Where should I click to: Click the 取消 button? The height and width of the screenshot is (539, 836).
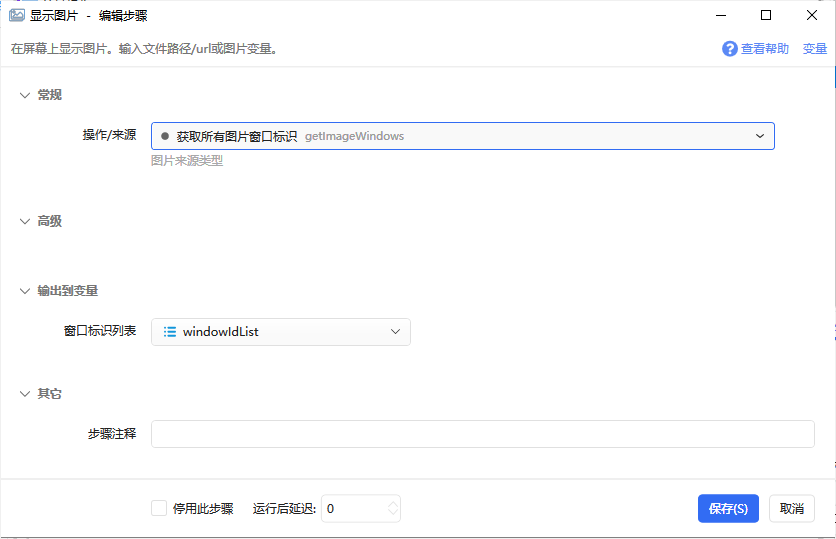pyautogui.click(x=792, y=509)
